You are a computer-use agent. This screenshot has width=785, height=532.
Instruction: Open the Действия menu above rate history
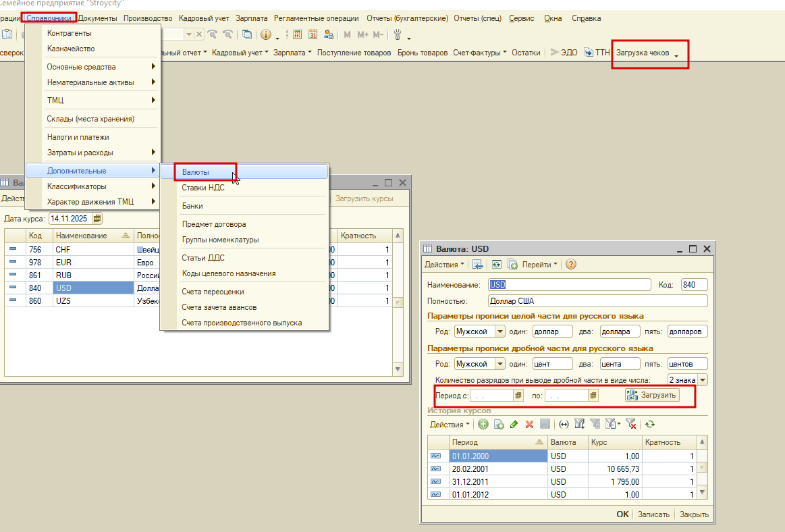pyautogui.click(x=450, y=425)
